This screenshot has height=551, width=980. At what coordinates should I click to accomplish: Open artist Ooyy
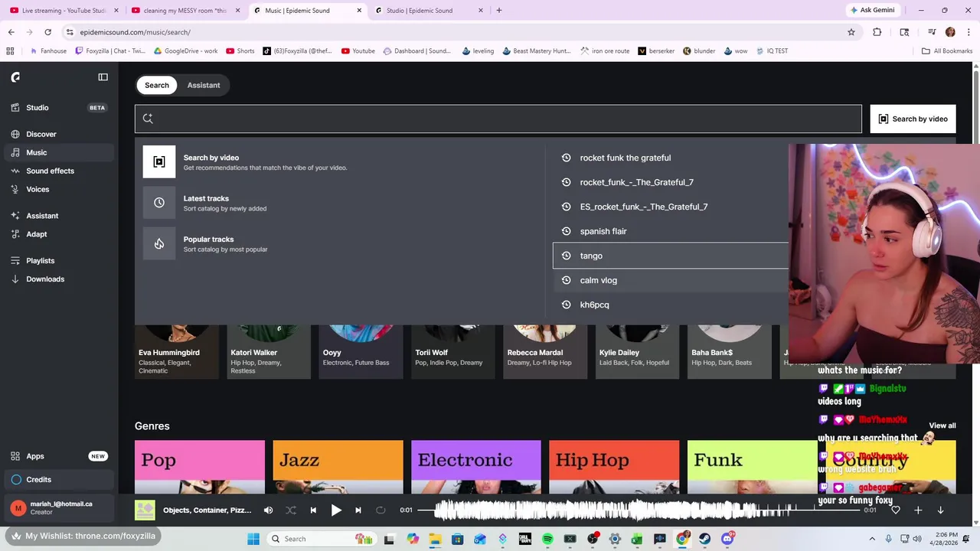(361, 352)
